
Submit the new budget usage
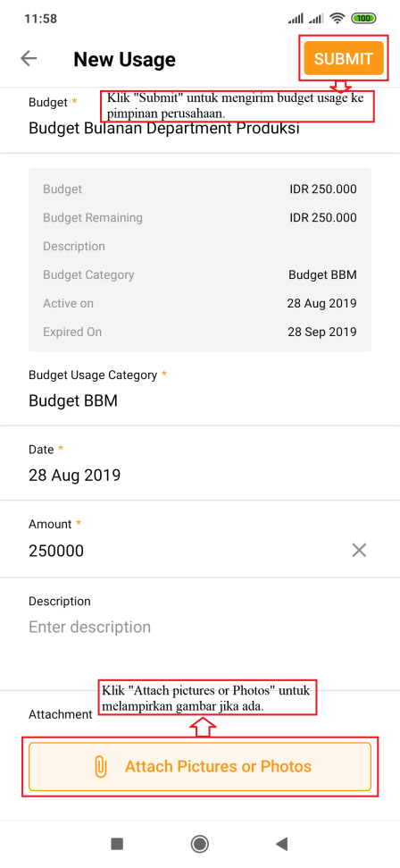343,59
